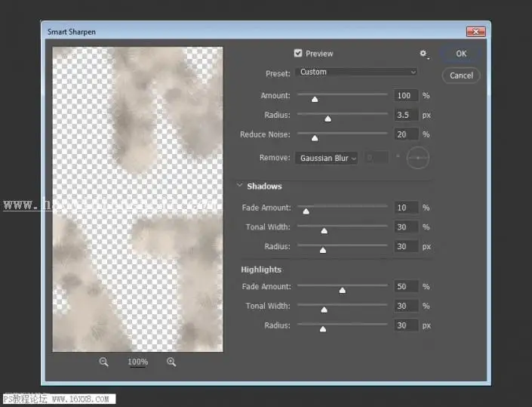The image size is (532, 407).
Task: Click the Highlights Fade Amount field showing 50
Action: click(406, 286)
